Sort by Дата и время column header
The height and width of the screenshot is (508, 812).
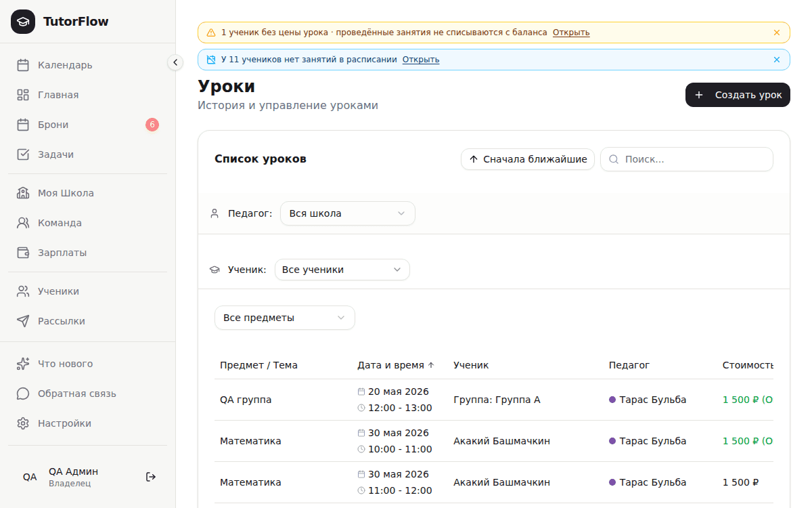pyautogui.click(x=396, y=365)
